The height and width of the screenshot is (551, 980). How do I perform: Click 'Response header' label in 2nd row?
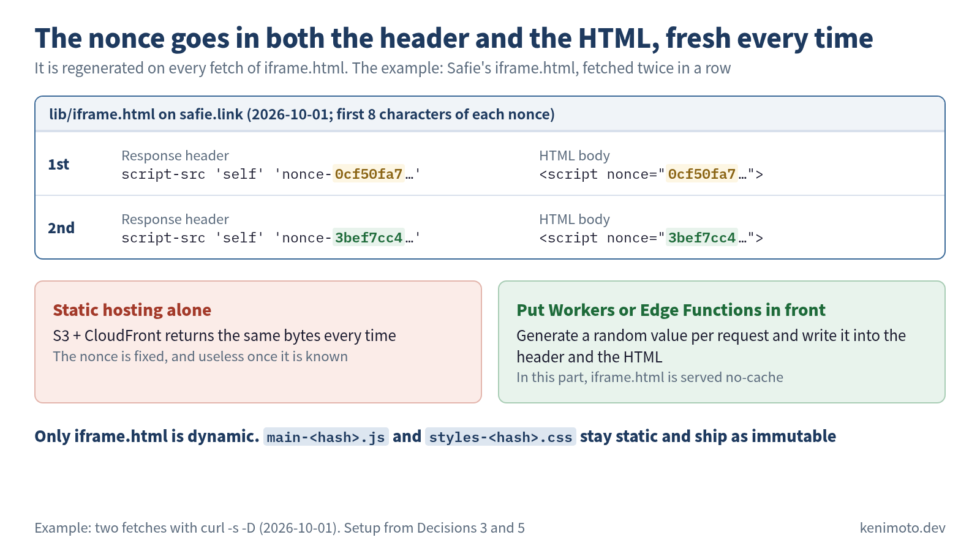175,219
